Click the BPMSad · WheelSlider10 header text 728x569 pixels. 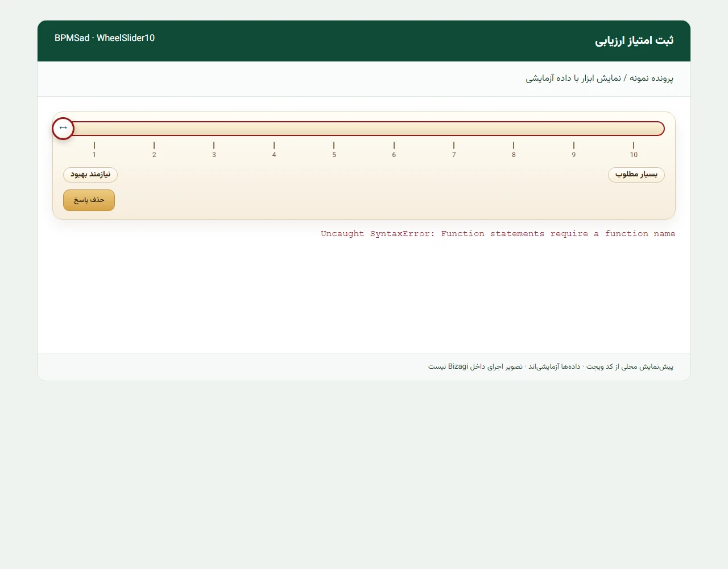(x=105, y=38)
